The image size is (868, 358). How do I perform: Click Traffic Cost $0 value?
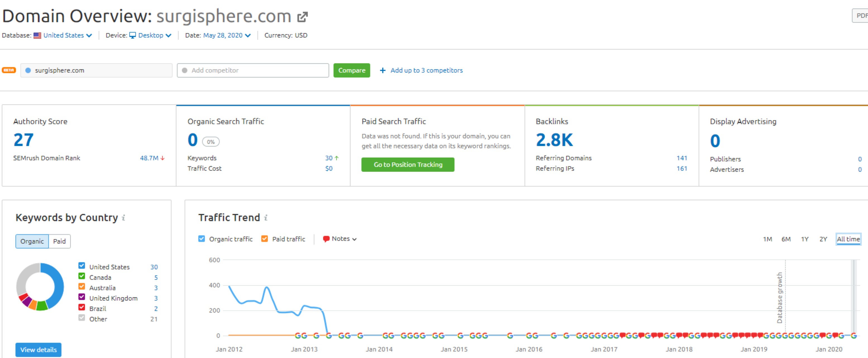pos(329,169)
